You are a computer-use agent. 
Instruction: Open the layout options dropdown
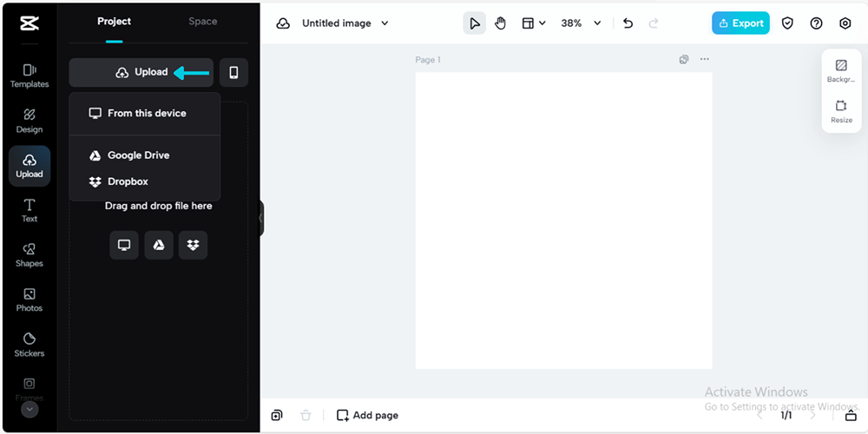coord(534,23)
